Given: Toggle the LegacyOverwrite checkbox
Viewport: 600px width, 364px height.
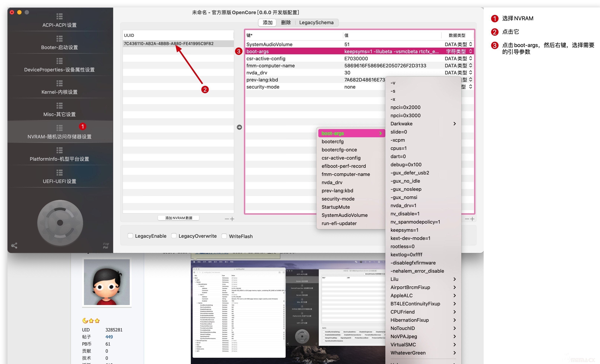Looking at the screenshot, I should click(x=174, y=236).
